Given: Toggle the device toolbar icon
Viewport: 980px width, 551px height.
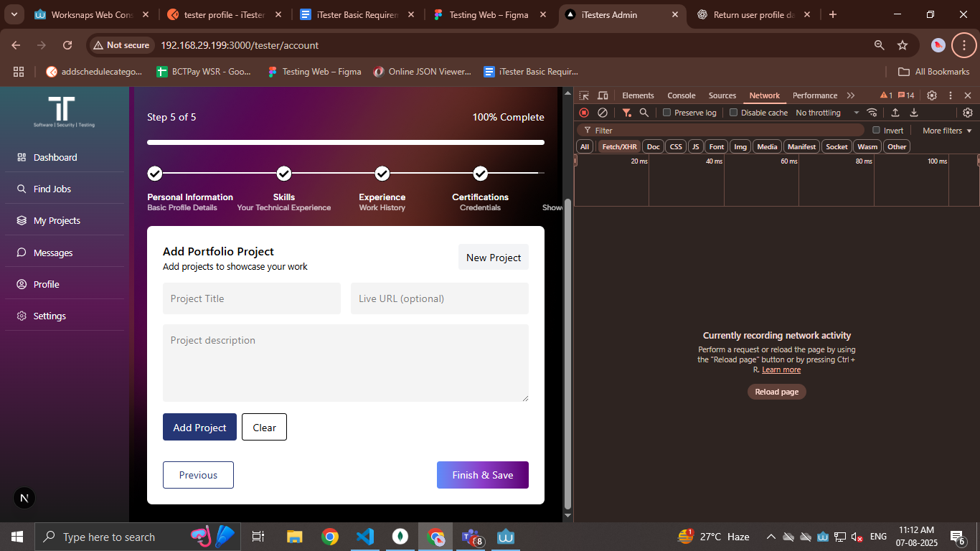Looking at the screenshot, I should 603,95.
